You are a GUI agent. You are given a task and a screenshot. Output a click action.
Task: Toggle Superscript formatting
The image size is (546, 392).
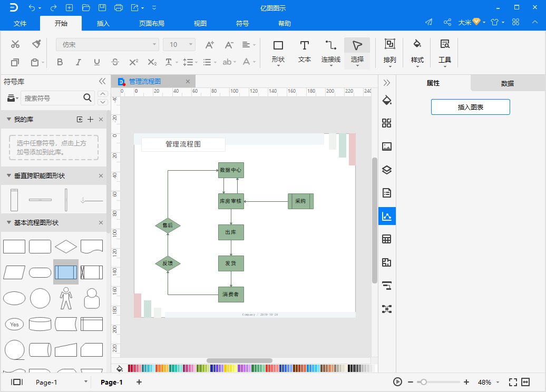134,62
